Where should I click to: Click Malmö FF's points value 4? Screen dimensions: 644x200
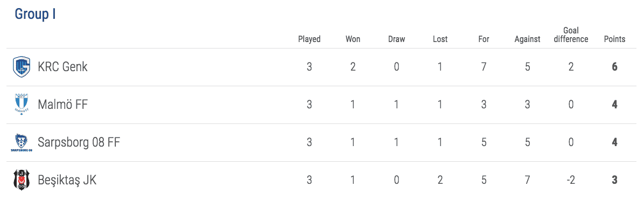coord(614,105)
